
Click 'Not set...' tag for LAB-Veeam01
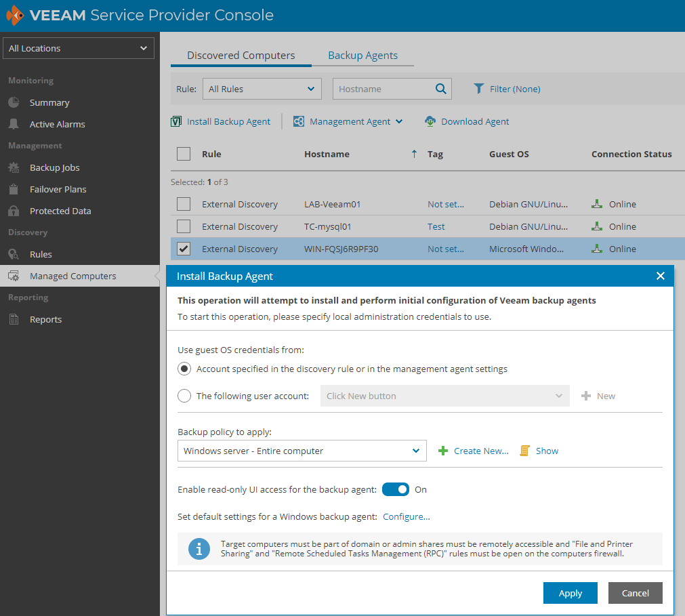(446, 204)
